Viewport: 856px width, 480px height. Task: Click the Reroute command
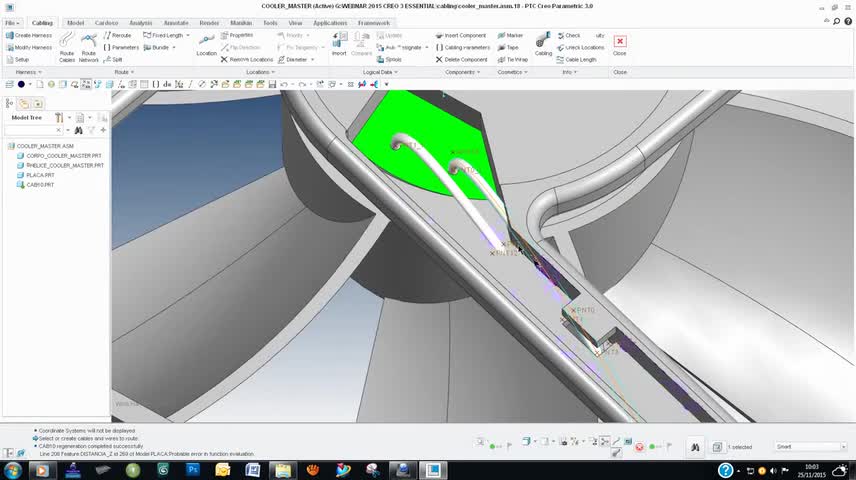click(117, 35)
